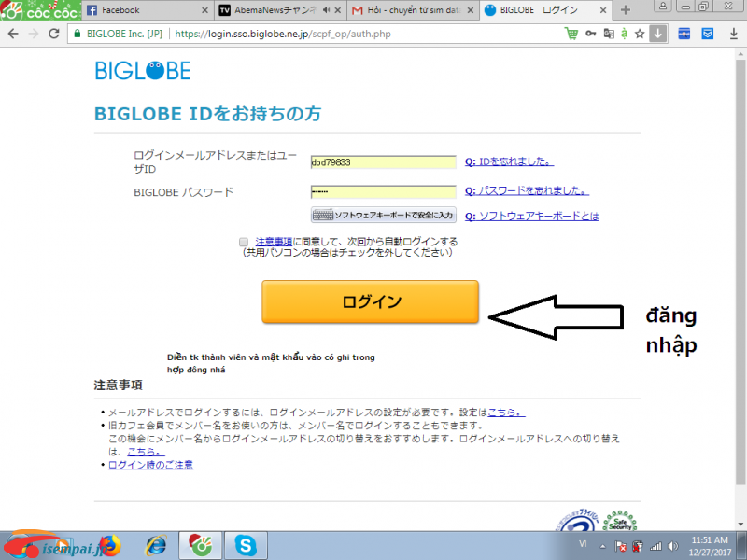Launch Firefox from the taskbar
The image size is (747, 560).
[109, 546]
